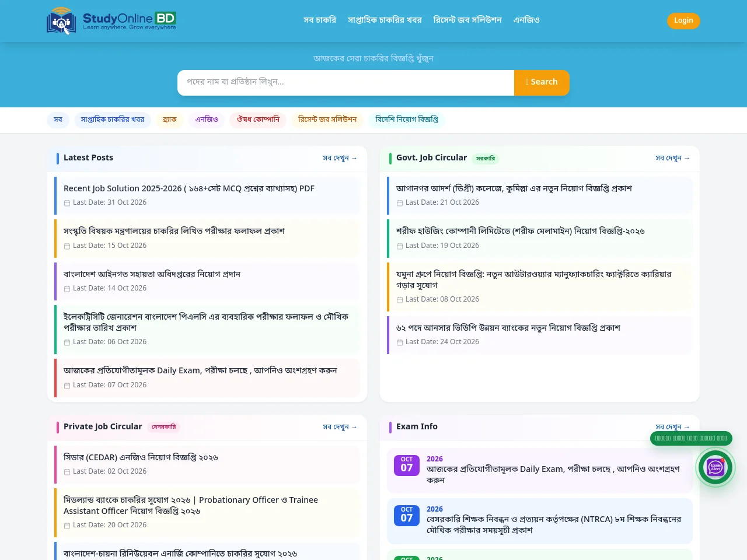Image resolution: width=747 pixels, height=560 pixels.
Task: Select the এনজিও category chip
Action: 207,120
